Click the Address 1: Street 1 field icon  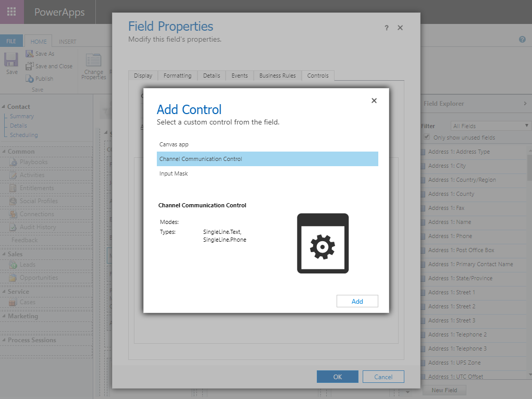pyautogui.click(x=423, y=292)
